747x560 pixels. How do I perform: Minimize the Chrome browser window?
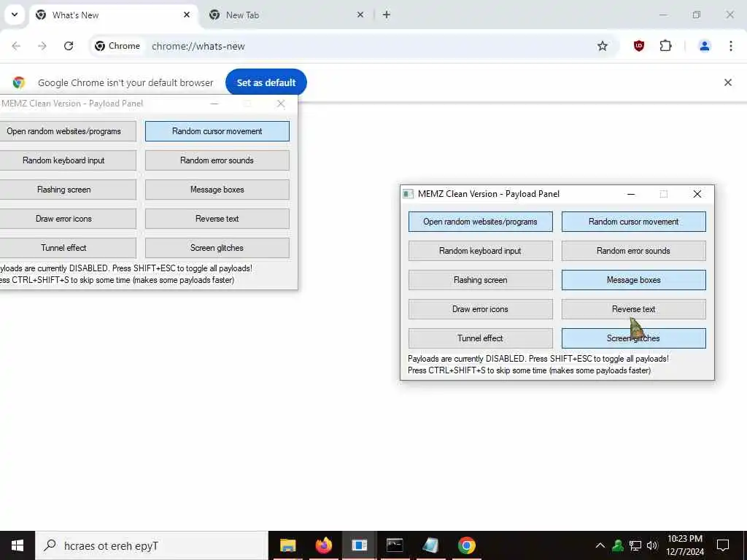(x=662, y=15)
